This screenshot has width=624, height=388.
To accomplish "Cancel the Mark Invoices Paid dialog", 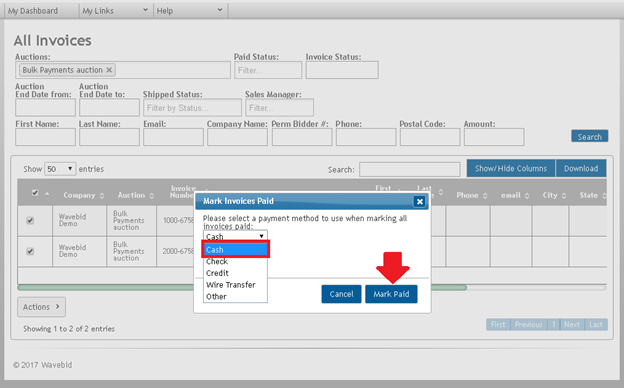I will 341,294.
